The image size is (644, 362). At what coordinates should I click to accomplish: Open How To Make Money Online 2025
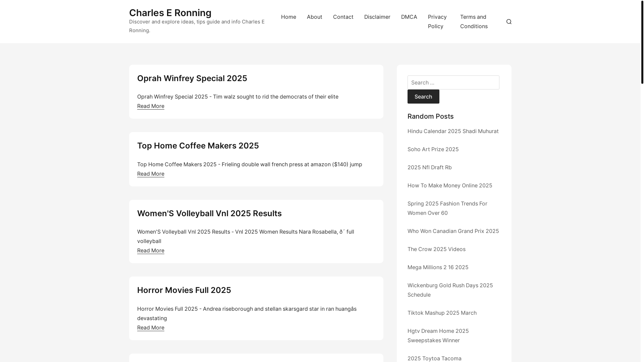click(449, 185)
